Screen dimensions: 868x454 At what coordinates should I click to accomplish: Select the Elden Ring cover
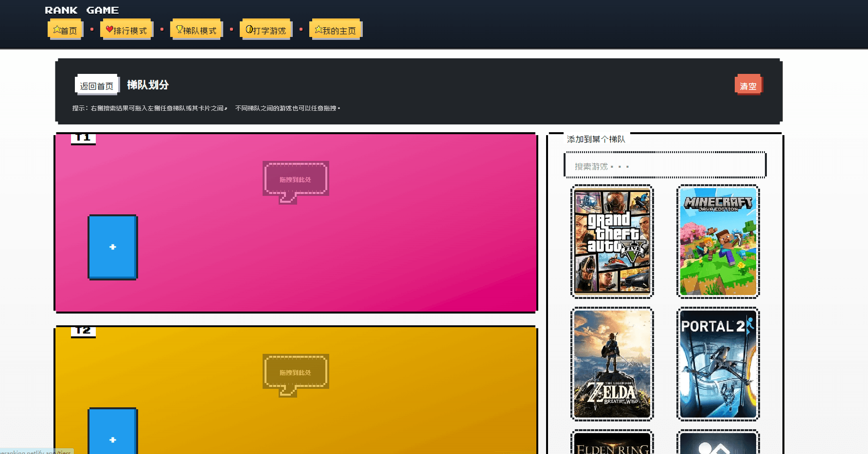pyautogui.click(x=612, y=443)
